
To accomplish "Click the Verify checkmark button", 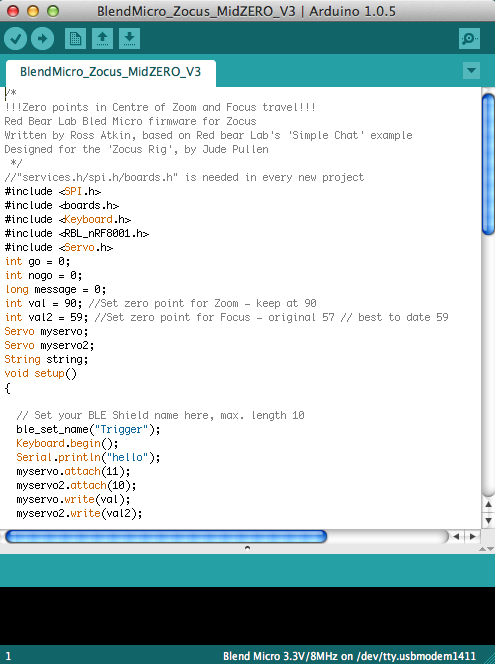I will [x=16, y=39].
